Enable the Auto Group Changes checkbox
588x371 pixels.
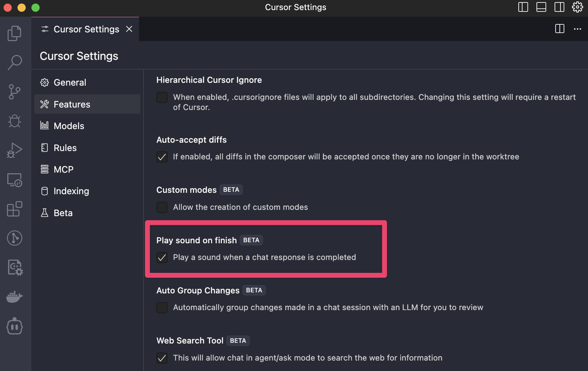(162, 308)
